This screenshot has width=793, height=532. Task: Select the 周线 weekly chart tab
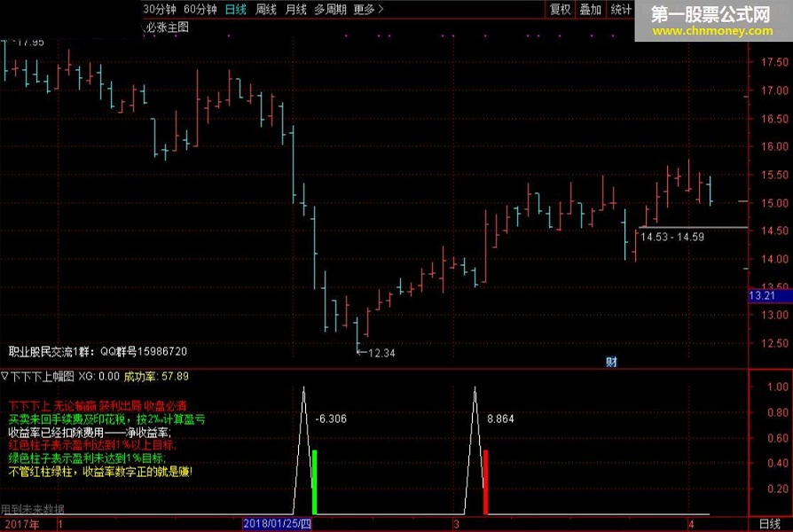(x=266, y=9)
